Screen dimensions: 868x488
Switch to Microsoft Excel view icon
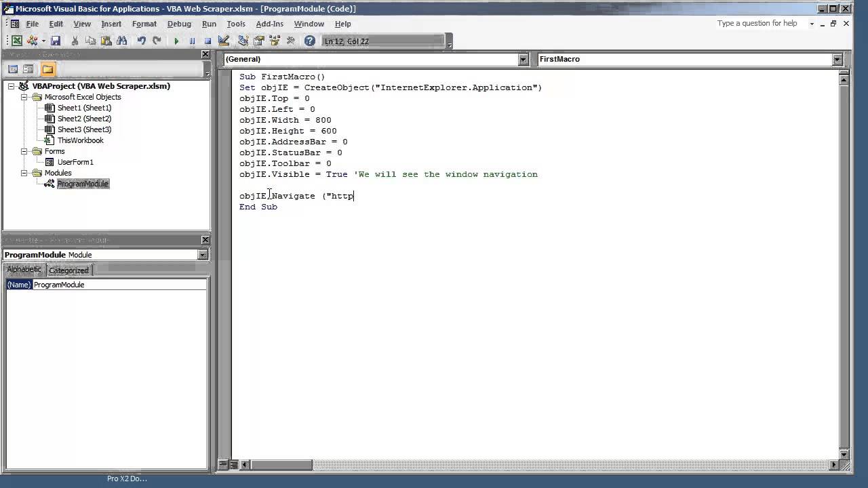click(16, 41)
